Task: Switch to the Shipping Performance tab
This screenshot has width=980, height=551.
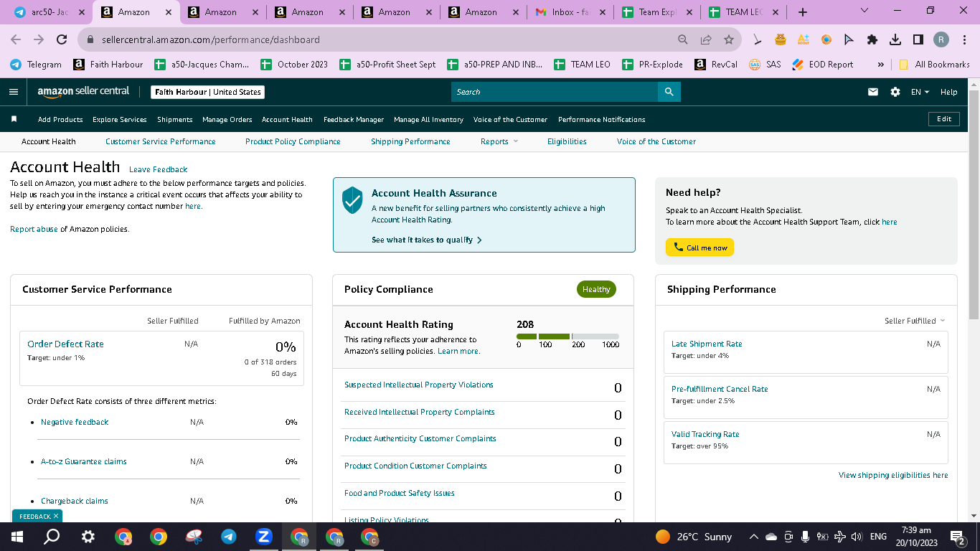Action: 410,141
